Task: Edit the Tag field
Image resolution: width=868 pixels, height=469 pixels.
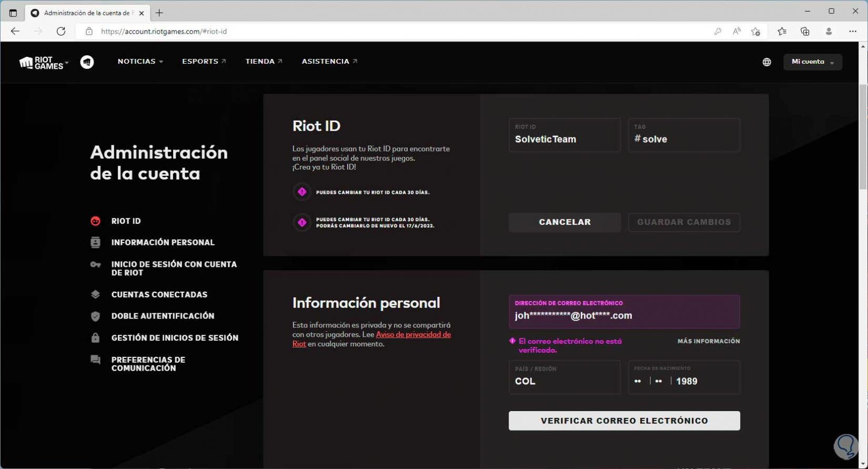Action: (x=684, y=135)
